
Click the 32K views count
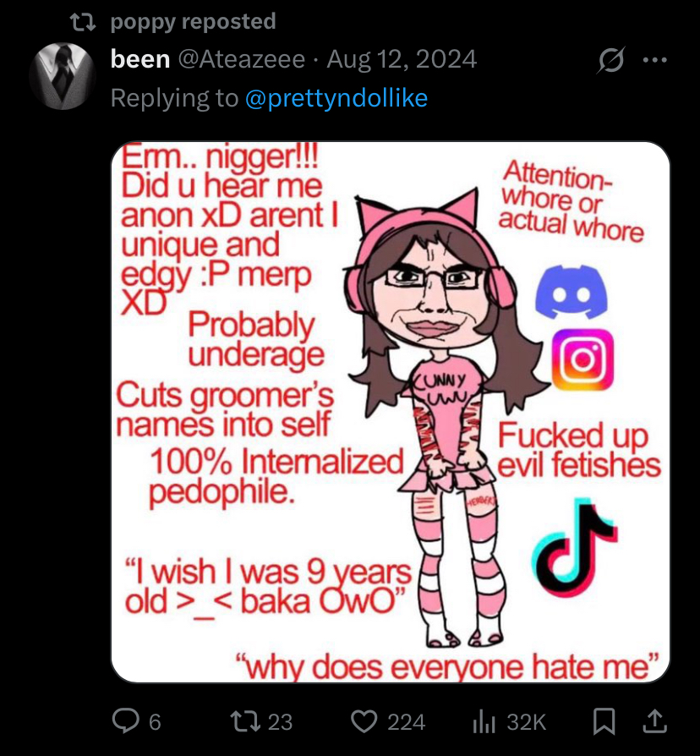pyautogui.click(x=527, y=722)
